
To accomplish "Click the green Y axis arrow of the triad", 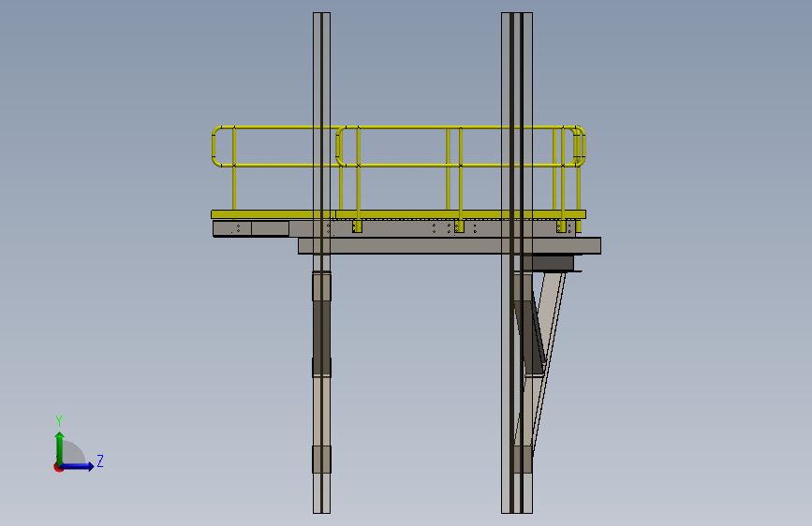I will pyautogui.click(x=60, y=448).
